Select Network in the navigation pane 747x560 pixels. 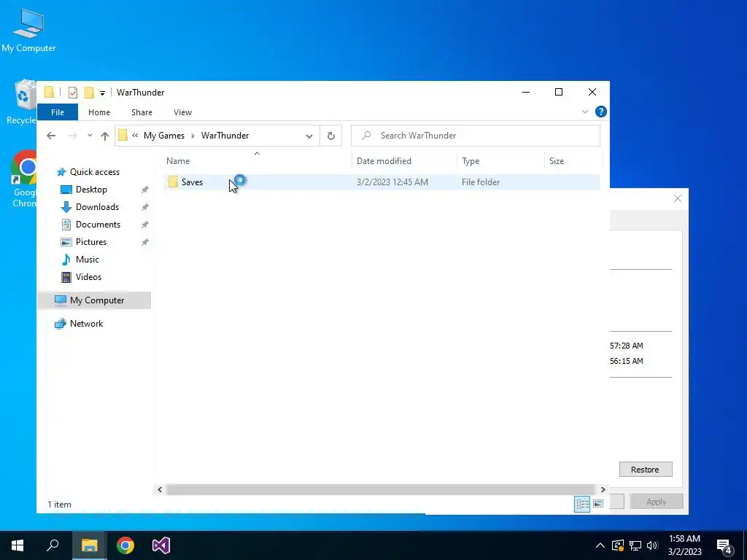(x=86, y=324)
